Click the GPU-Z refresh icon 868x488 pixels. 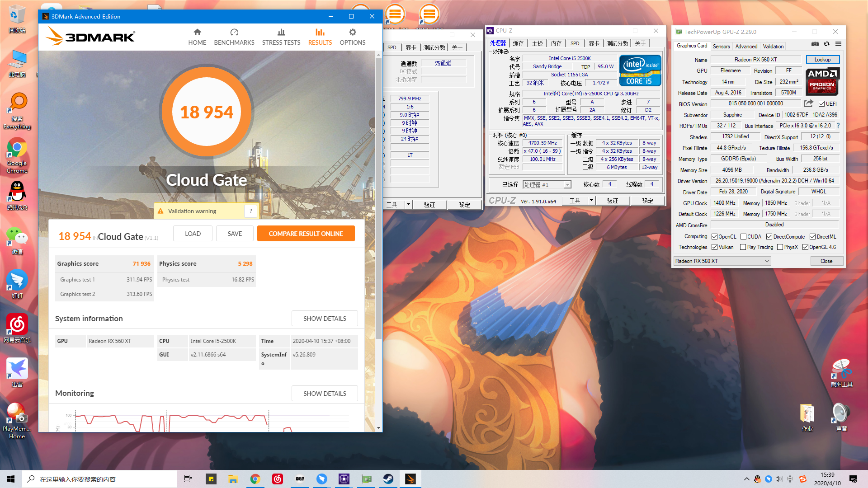tap(826, 44)
